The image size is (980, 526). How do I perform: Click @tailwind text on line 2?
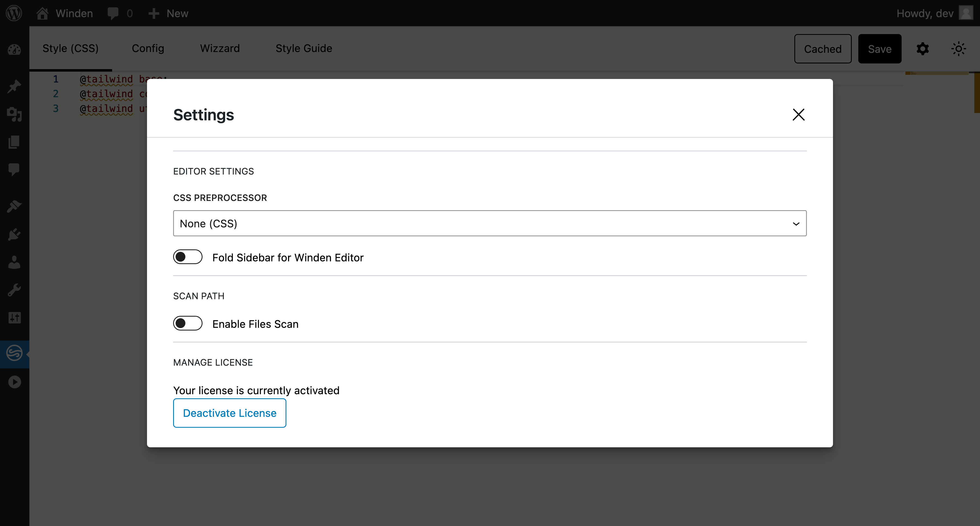click(x=106, y=94)
